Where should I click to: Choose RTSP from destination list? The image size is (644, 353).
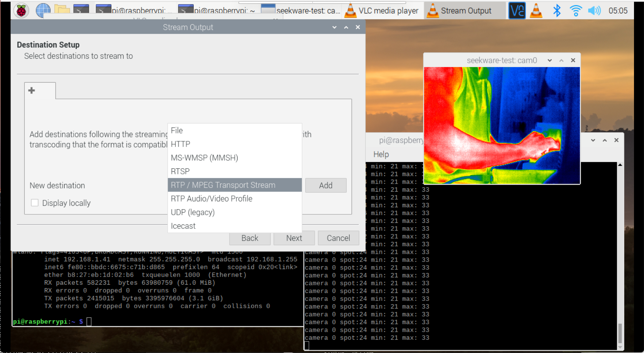point(235,171)
